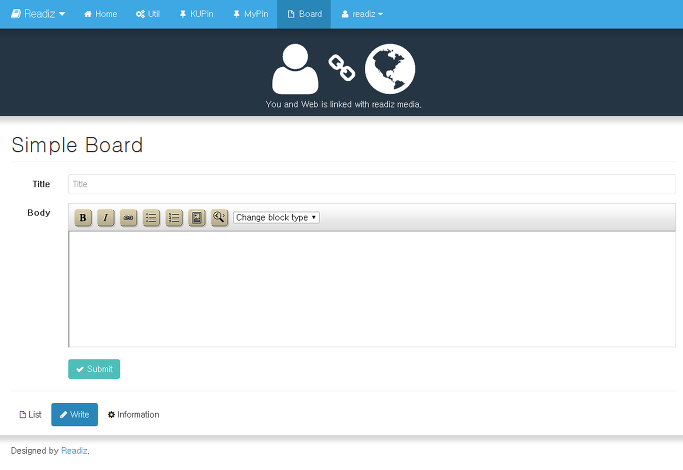Click the Submit button
The height and width of the screenshot is (470, 683).
coord(94,369)
